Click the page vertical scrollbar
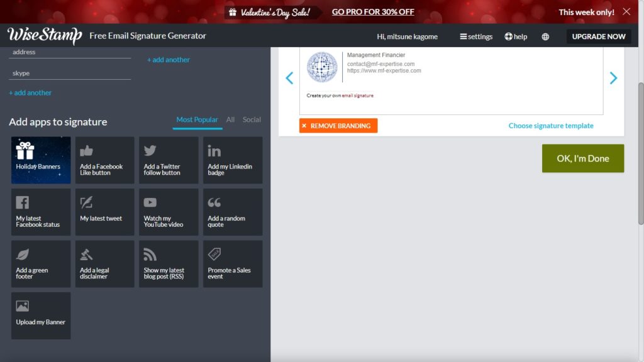Viewport: 644px width, 362px height. point(641,153)
